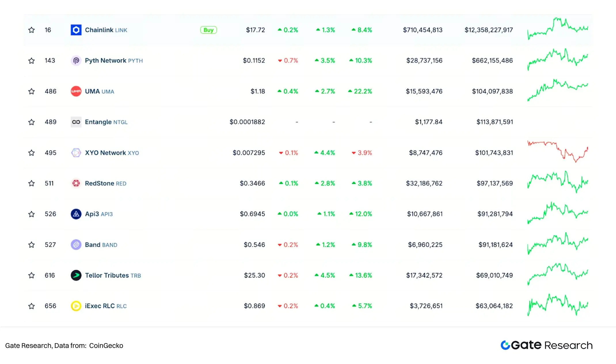Image resolution: width=616 pixels, height=364 pixels.
Task: Click the Gate Research logo
Action: [x=546, y=345]
